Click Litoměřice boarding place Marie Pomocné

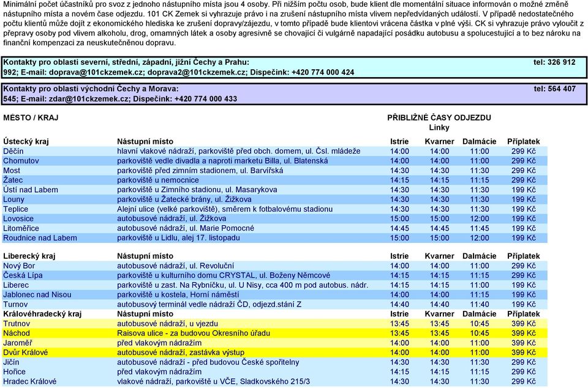(185, 228)
